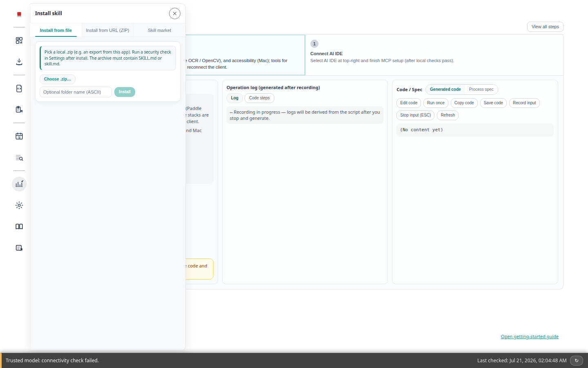Click the Choose .zip... button
The height and width of the screenshot is (368, 588).
pos(58,79)
